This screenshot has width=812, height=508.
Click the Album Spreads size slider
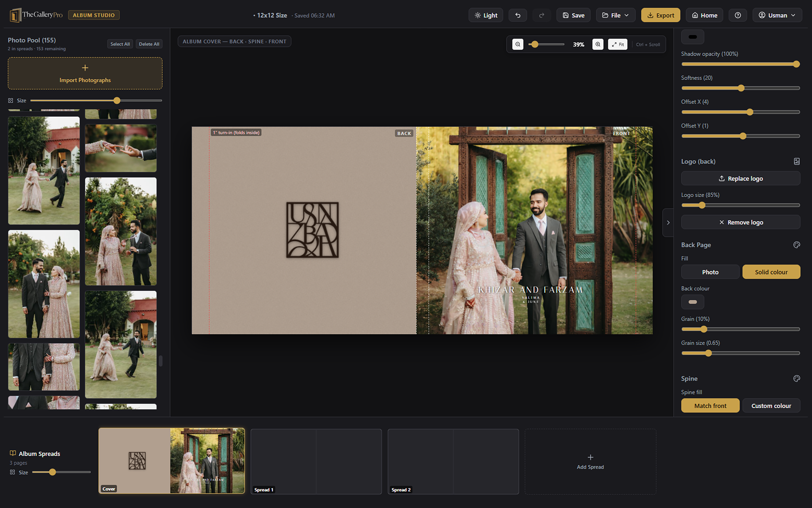coord(61,472)
